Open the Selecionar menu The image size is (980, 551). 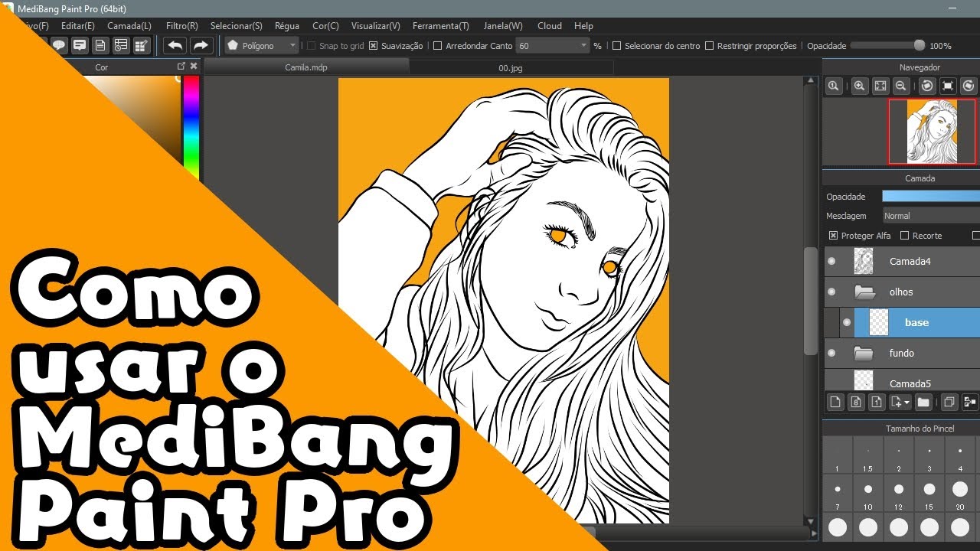pyautogui.click(x=236, y=26)
